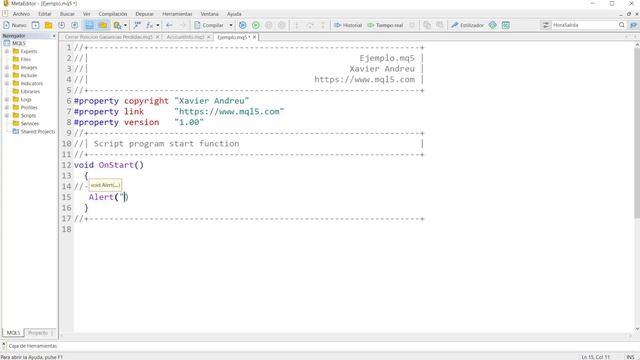Open the Ventana menu
The width and height of the screenshot is (640, 360).
[209, 14]
